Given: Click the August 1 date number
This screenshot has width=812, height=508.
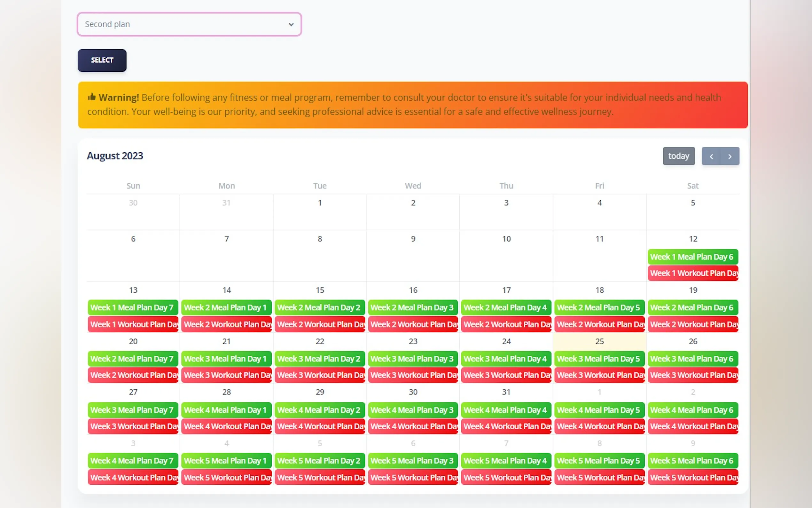Looking at the screenshot, I should (320, 203).
